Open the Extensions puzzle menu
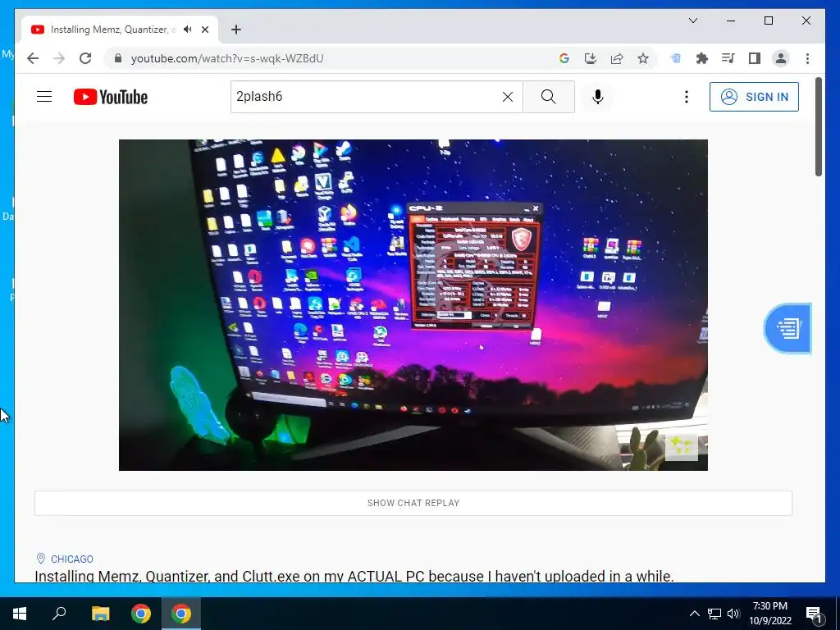 702,58
